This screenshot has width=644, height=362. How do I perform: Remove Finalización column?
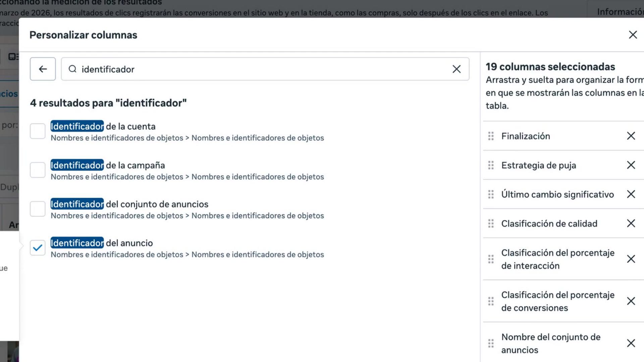coord(631,136)
